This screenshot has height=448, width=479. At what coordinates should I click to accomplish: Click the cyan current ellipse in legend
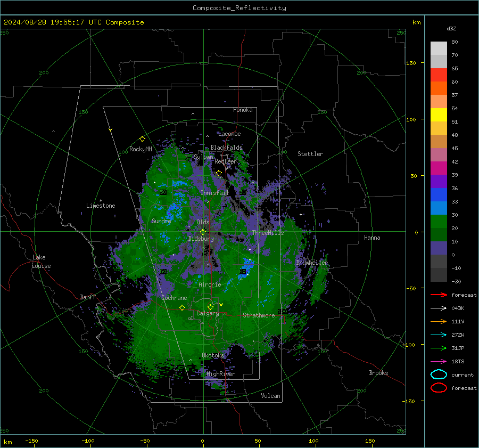tap(439, 374)
